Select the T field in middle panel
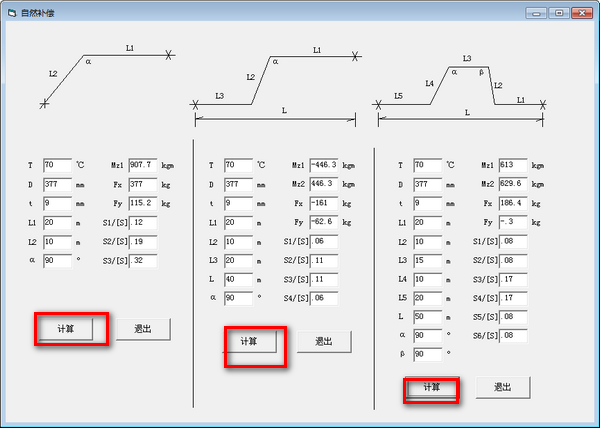The width and height of the screenshot is (600, 428). pyautogui.click(x=238, y=165)
